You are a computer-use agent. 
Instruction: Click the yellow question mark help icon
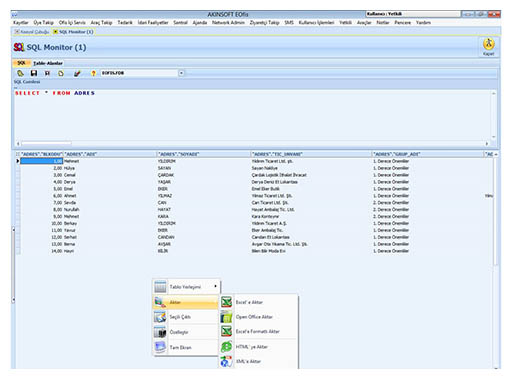pyautogui.click(x=94, y=73)
